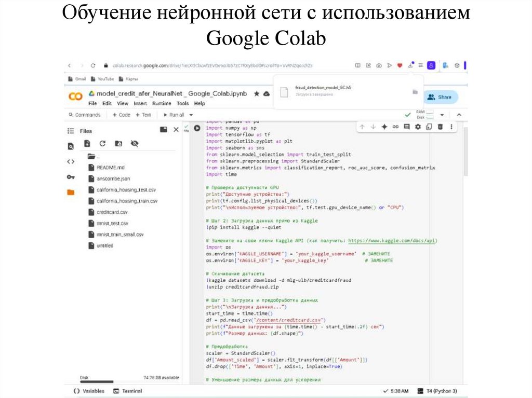Open the Commands palette search

[x=85, y=115]
